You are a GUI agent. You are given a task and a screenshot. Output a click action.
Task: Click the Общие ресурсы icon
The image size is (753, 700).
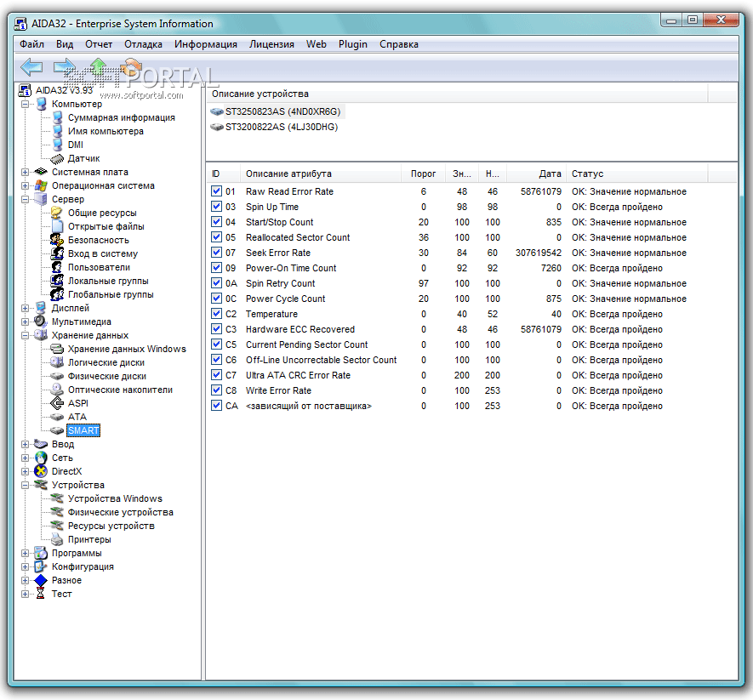pyautogui.click(x=57, y=213)
